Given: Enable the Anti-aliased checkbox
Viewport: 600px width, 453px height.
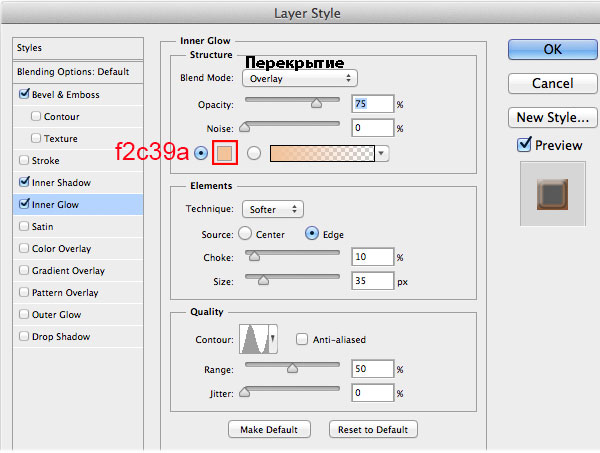Looking at the screenshot, I should [x=302, y=339].
